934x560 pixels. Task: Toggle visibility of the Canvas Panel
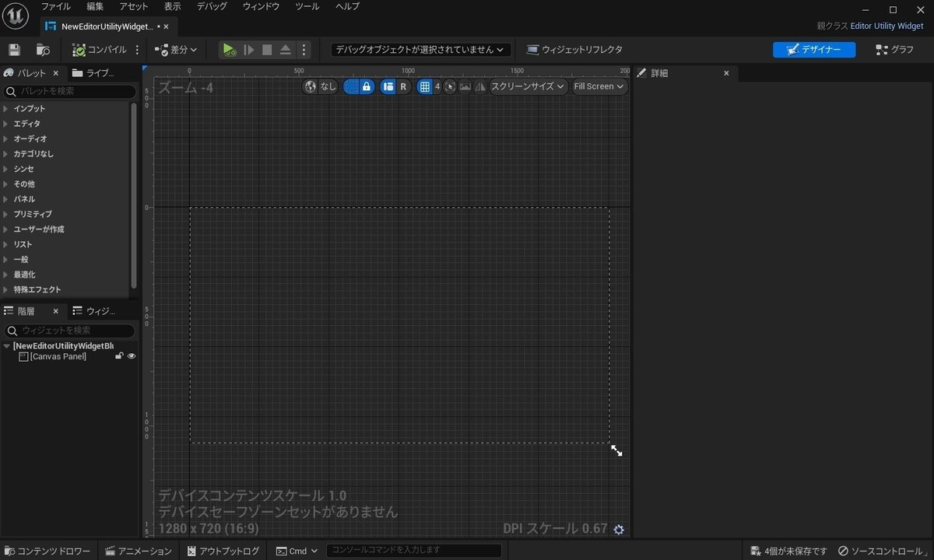(x=131, y=356)
